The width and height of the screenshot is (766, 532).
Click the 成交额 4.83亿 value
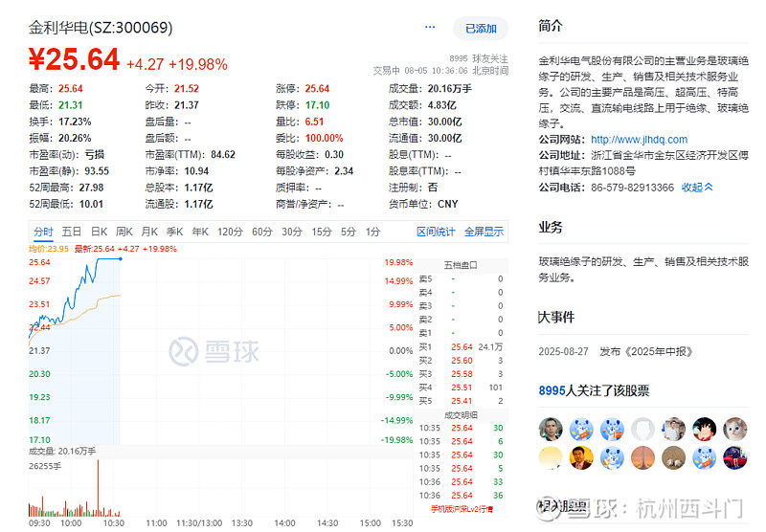tap(442, 105)
